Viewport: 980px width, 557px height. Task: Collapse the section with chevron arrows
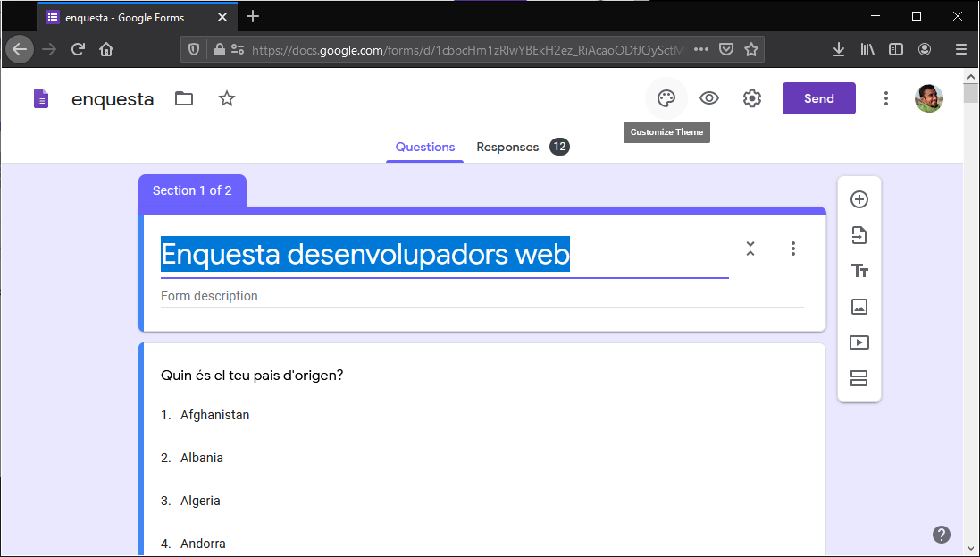[x=750, y=249]
